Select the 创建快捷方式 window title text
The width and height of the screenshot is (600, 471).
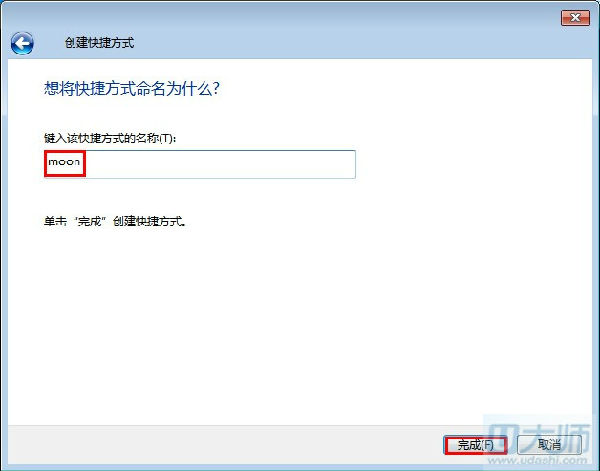[x=99, y=42]
